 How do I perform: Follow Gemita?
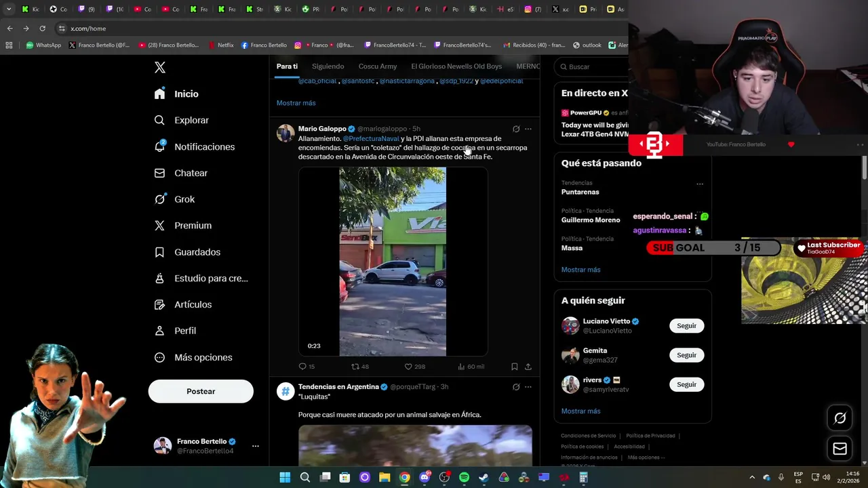(686, 355)
